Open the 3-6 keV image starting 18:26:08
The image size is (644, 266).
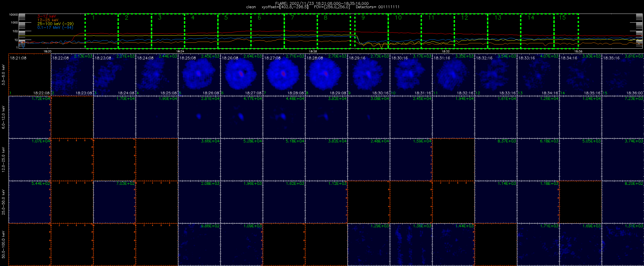click(x=241, y=75)
